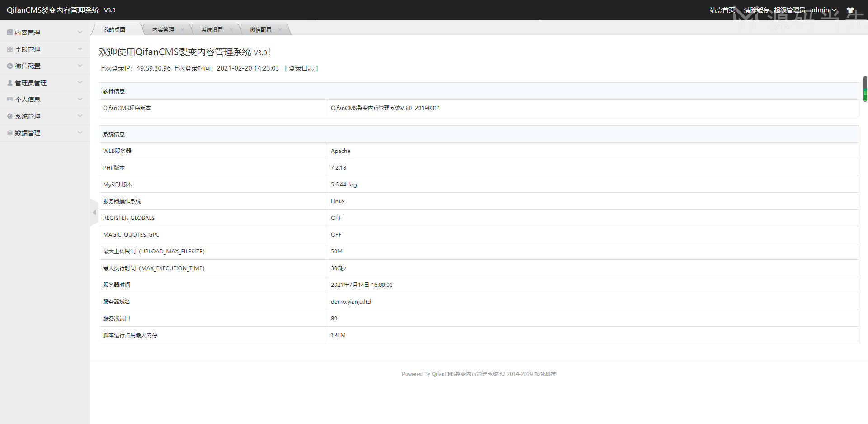Expand the 个人信息 menu chevron
The width and height of the screenshot is (868, 424).
point(80,99)
